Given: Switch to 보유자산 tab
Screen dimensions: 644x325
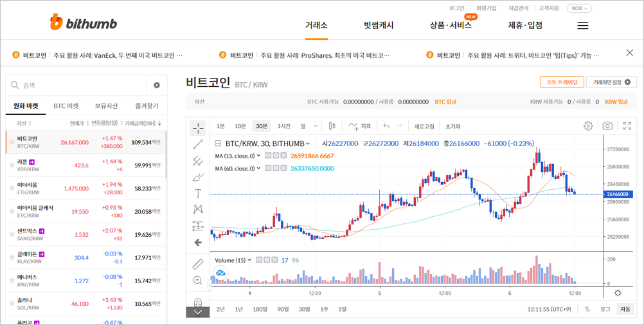Looking at the screenshot, I should click(106, 106).
